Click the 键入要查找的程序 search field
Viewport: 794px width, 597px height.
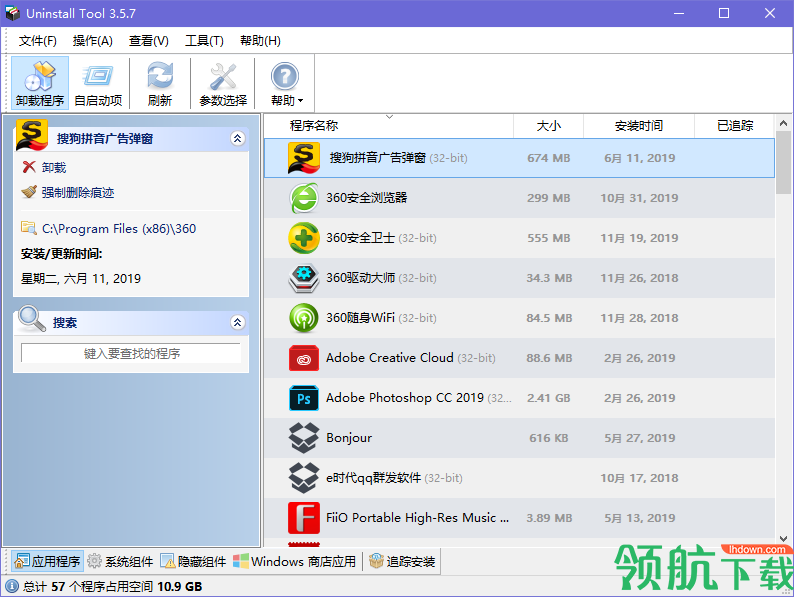[x=131, y=353]
